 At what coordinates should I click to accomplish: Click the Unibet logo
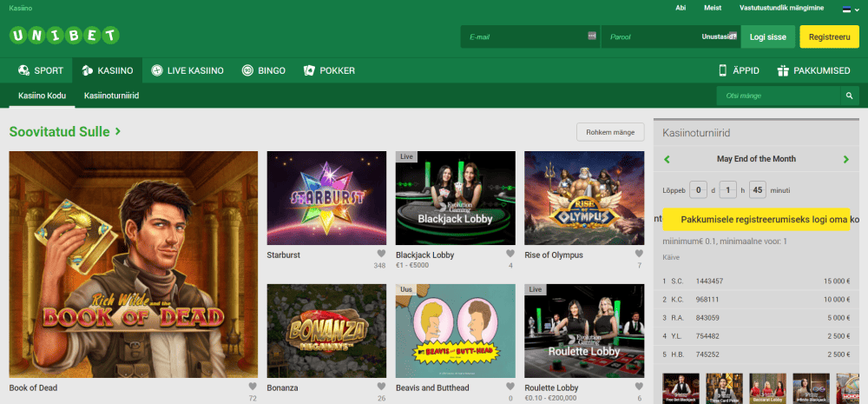(64, 36)
